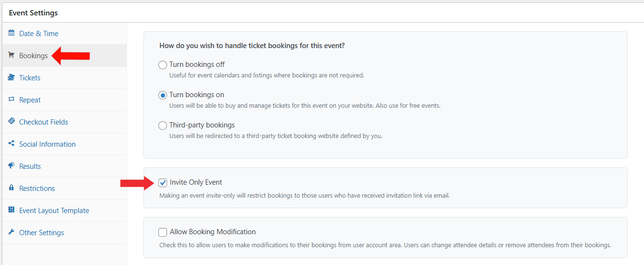Click the calendar icon beside Date & Time
The height and width of the screenshot is (265, 644).
tap(12, 33)
